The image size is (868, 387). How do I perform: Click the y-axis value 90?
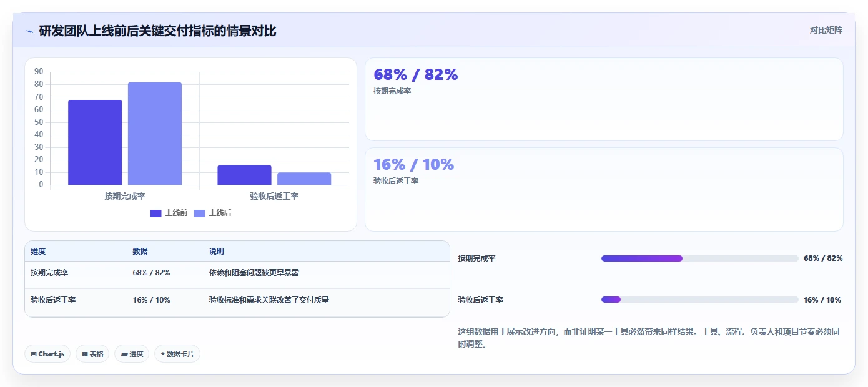pyautogui.click(x=39, y=72)
